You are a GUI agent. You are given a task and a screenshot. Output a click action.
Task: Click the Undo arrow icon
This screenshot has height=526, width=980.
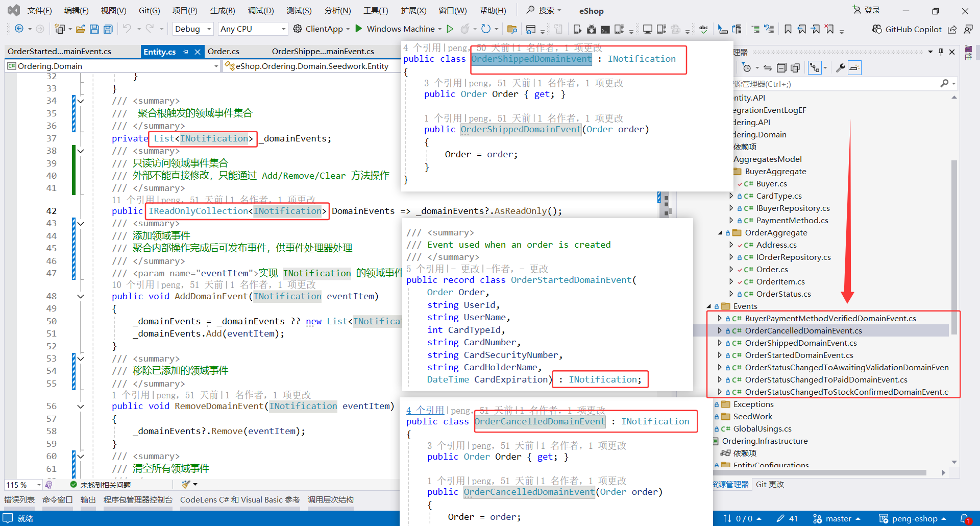(127, 29)
